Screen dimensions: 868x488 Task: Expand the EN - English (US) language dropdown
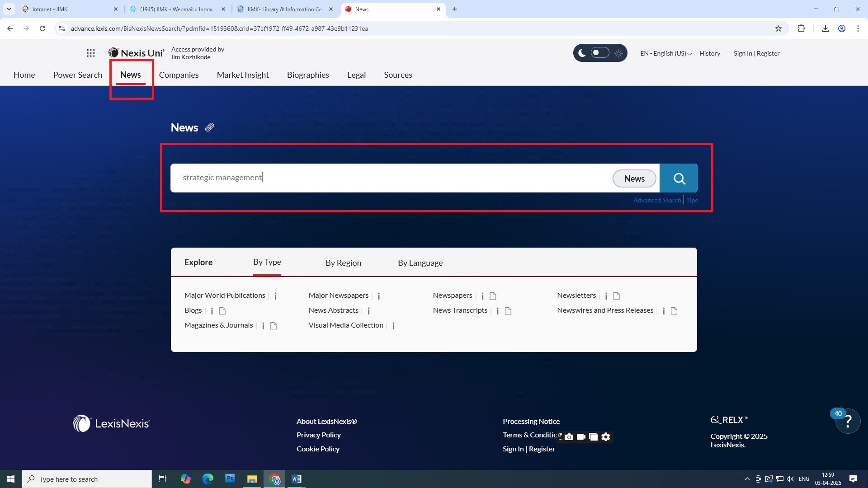click(665, 53)
